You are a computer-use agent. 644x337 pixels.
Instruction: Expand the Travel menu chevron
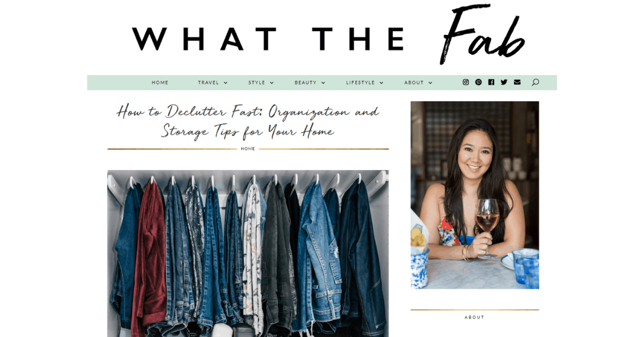point(225,83)
